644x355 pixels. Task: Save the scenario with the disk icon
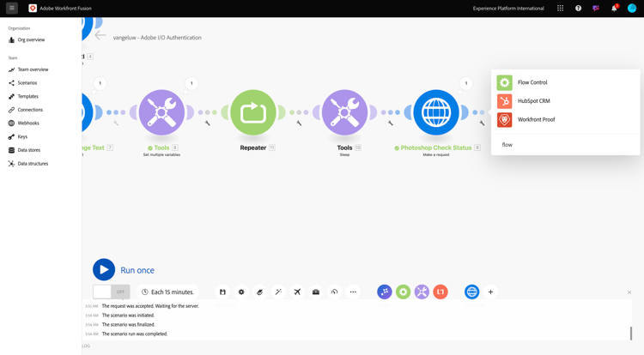coord(222,292)
